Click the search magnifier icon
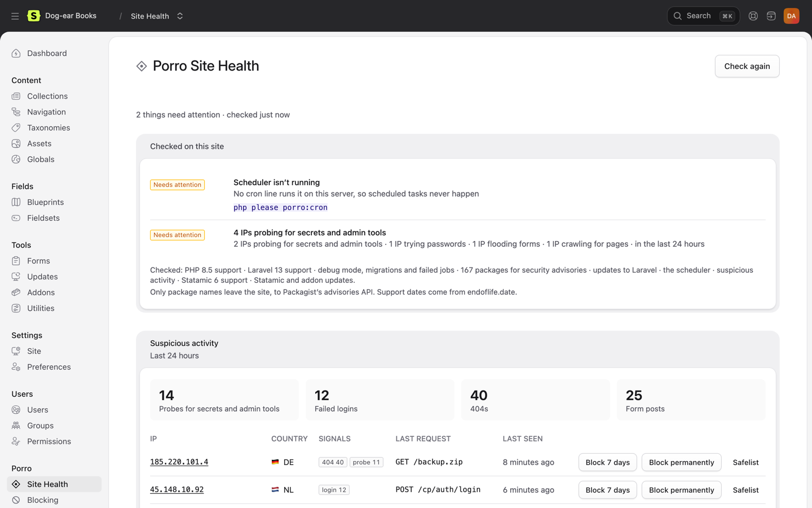Image resolution: width=812 pixels, height=508 pixels. coord(678,16)
